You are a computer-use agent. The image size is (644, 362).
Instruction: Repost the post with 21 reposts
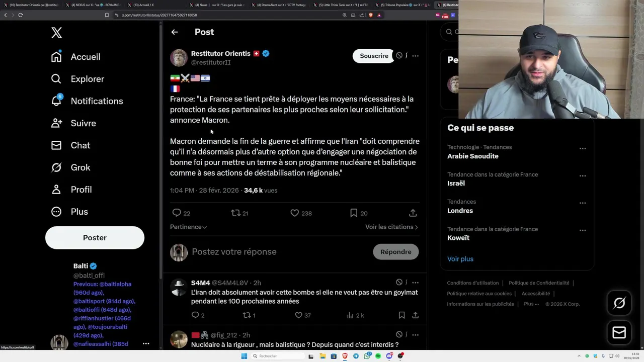click(235, 213)
